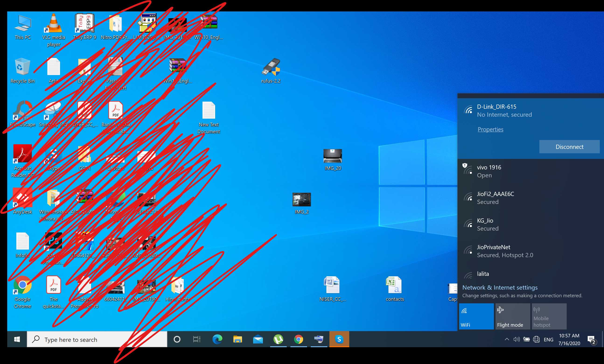Click ENG language indicator
This screenshot has width=604, height=364.
[x=548, y=339]
